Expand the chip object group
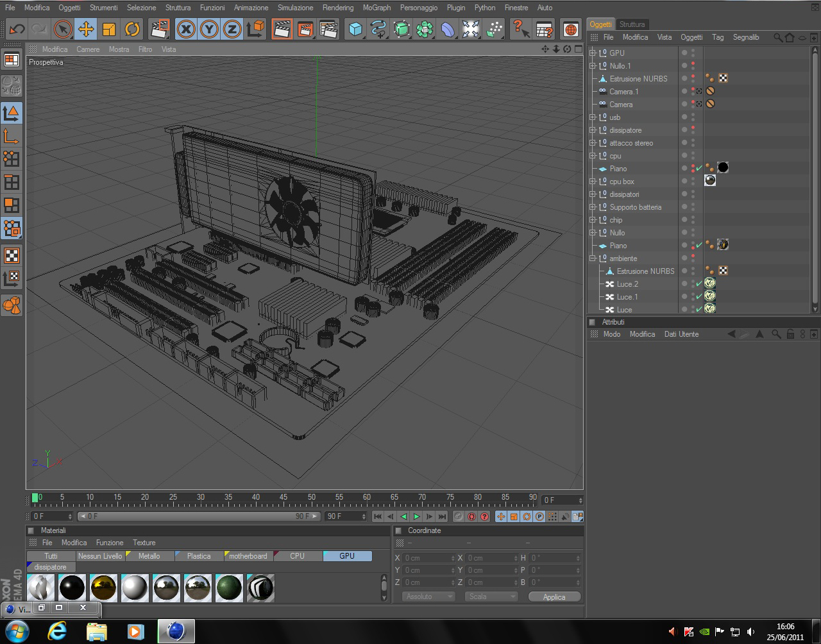This screenshot has width=821, height=644. [593, 219]
